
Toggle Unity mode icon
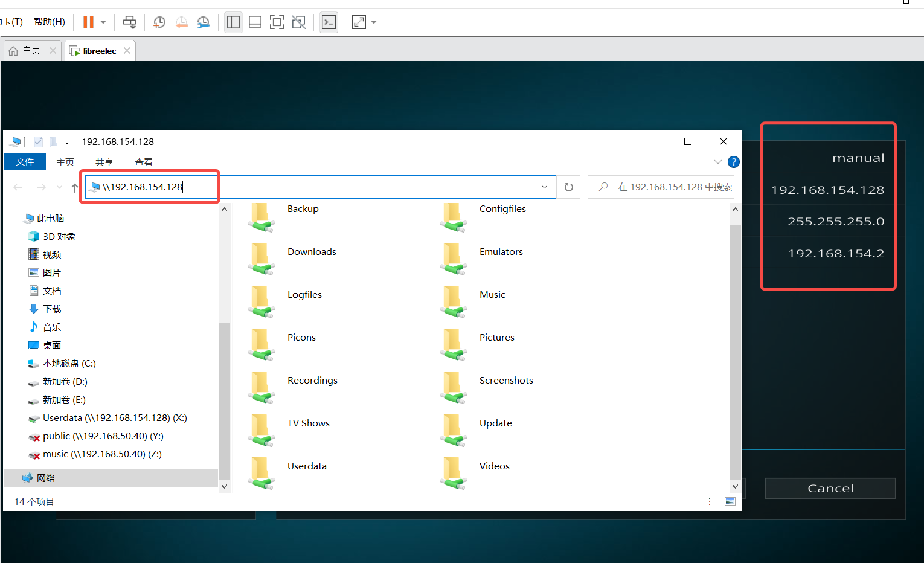click(x=298, y=22)
